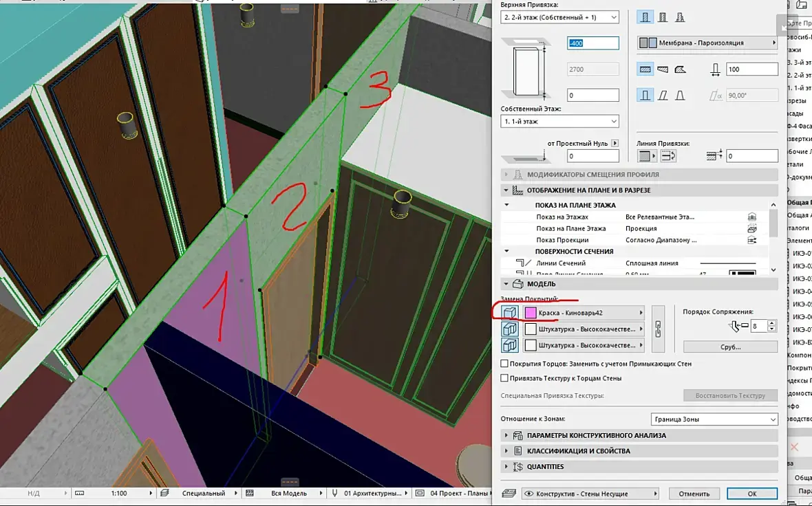Open reference line location flyout

click(647, 155)
